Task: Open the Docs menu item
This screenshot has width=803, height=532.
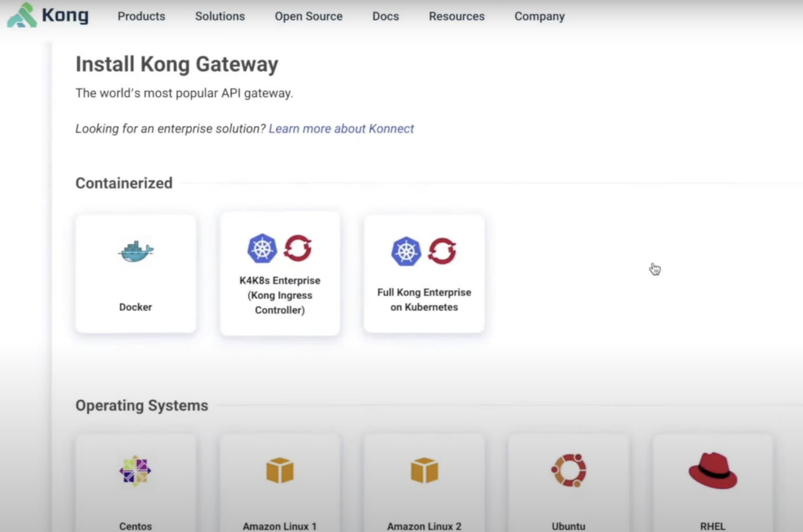Action: click(x=385, y=16)
